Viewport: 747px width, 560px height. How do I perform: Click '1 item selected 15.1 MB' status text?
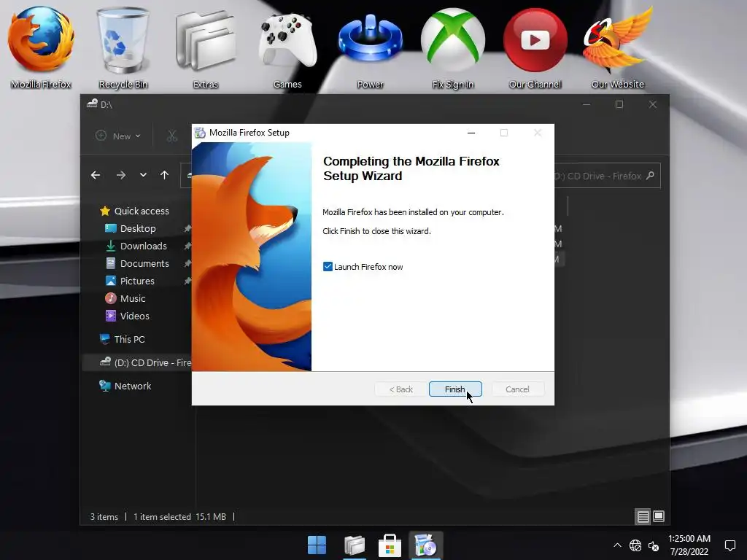click(x=179, y=517)
